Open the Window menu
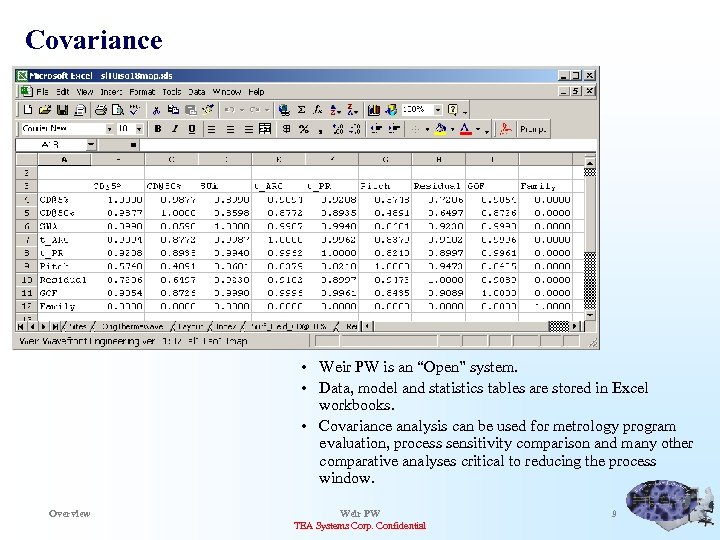Image resolution: width=720 pixels, height=540 pixels. 226,92
